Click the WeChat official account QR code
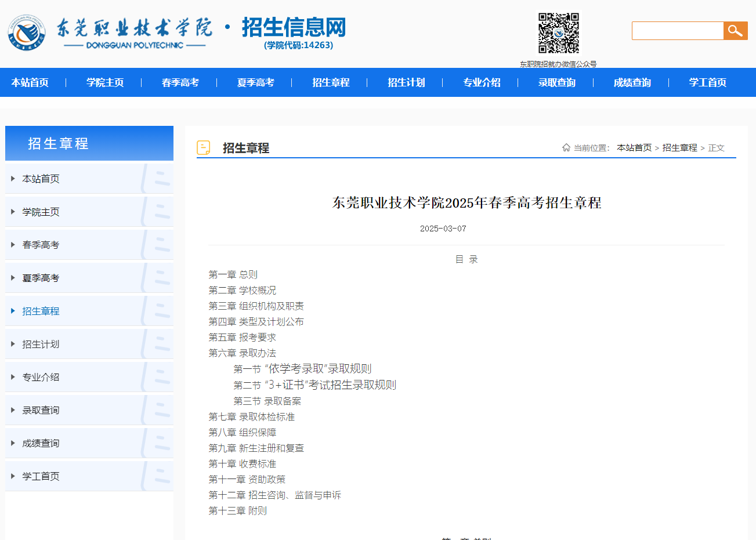The image size is (756, 540). pos(558,33)
